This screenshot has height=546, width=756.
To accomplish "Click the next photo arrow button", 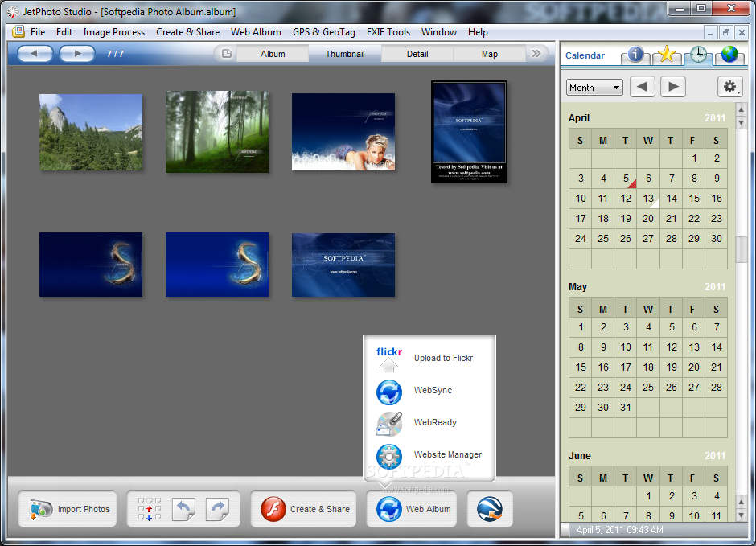I will (x=77, y=54).
